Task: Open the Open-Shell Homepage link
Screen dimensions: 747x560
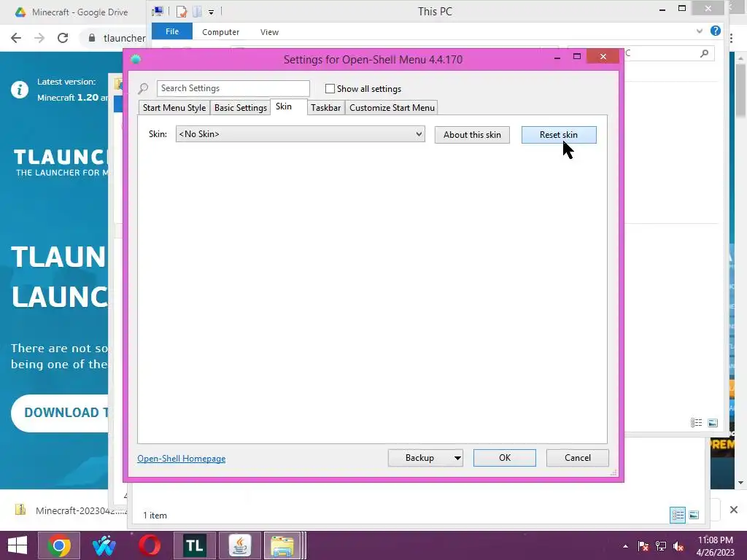Action: (x=181, y=459)
